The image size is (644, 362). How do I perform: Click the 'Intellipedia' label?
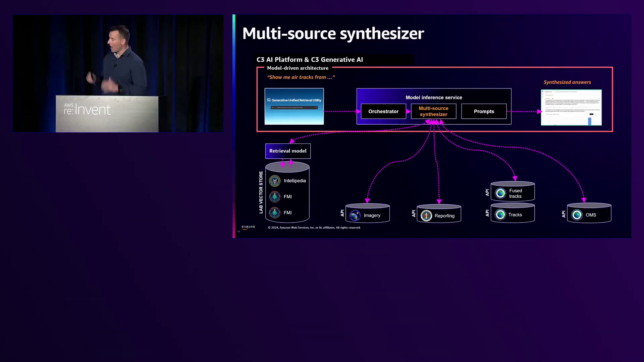[295, 181]
